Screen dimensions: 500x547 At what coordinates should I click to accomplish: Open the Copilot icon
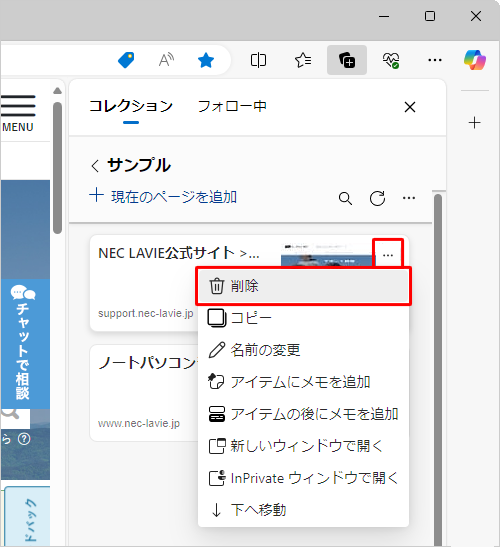475,60
